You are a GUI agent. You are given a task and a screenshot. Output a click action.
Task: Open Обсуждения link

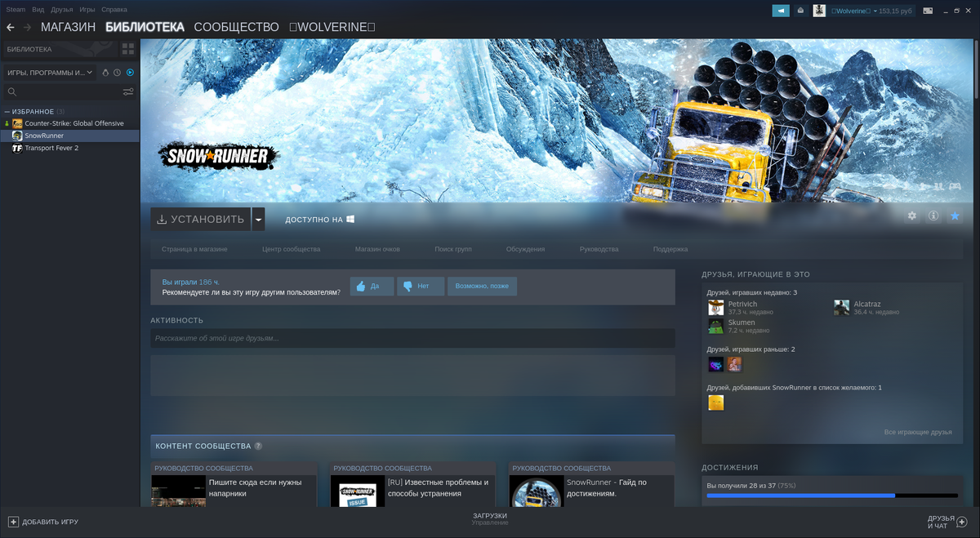(x=525, y=249)
